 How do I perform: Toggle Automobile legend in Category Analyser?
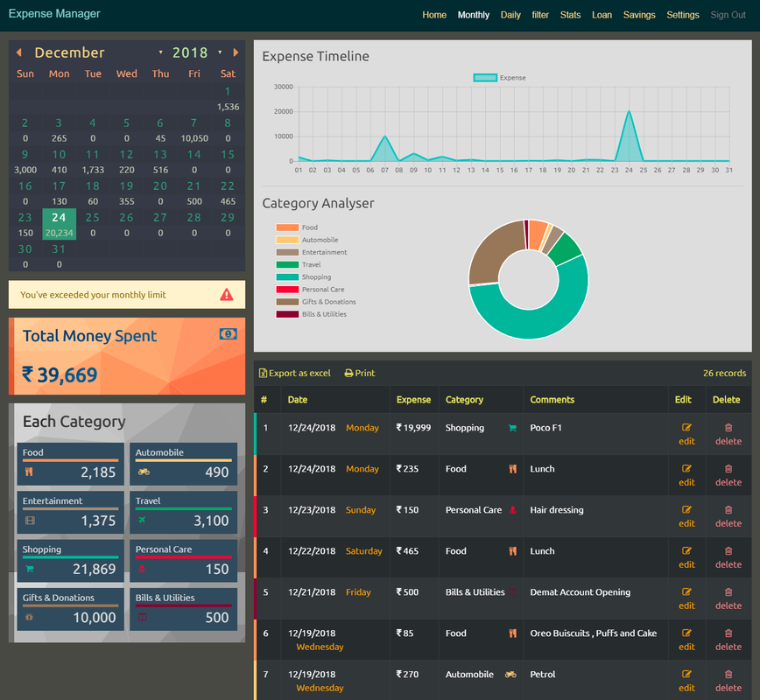click(306, 240)
